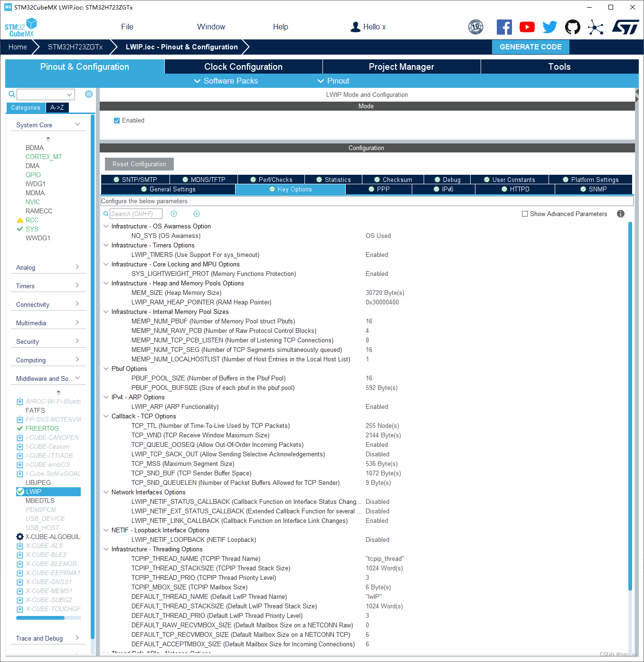644x662 pixels.
Task: Switch to Clock Configuration tab
Action: pos(243,67)
